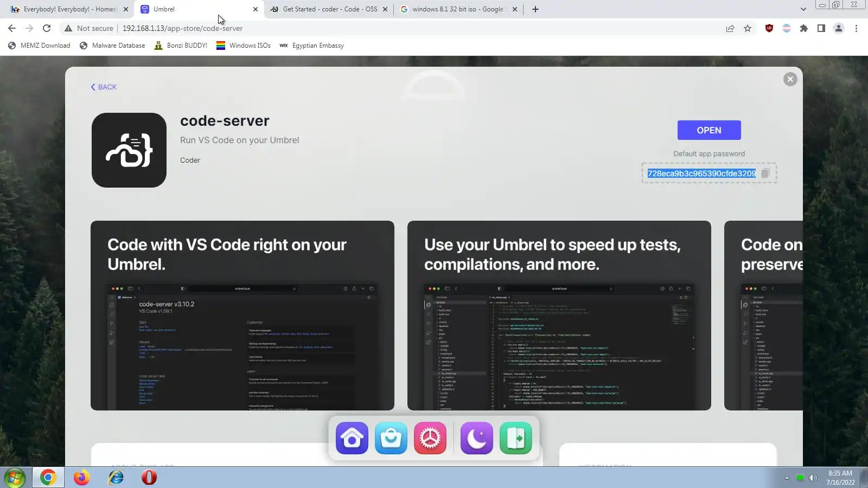Toggle dark mode with the moon dock icon

coord(477,438)
